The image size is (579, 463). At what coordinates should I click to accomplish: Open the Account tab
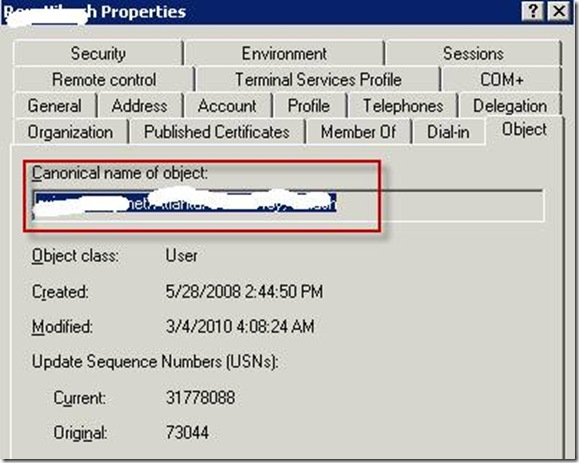227,106
